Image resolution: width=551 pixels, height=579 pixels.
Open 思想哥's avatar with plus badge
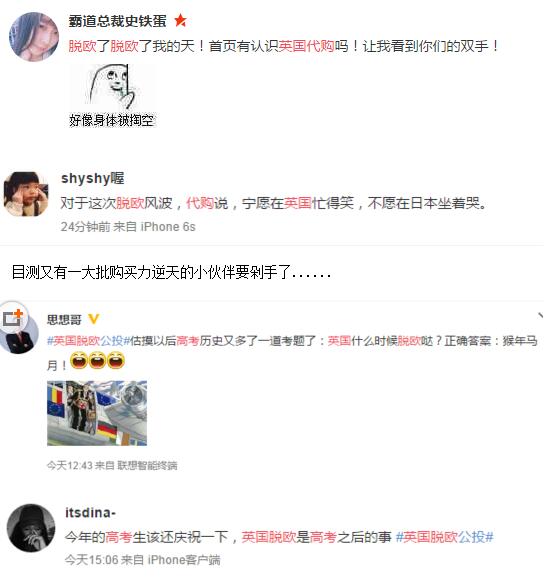pyautogui.click(x=19, y=328)
